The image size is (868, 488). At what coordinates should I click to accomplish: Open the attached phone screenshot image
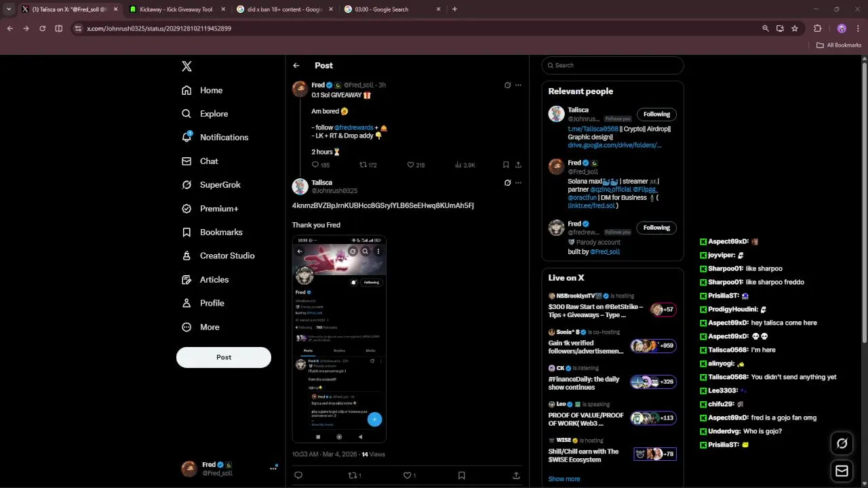339,339
